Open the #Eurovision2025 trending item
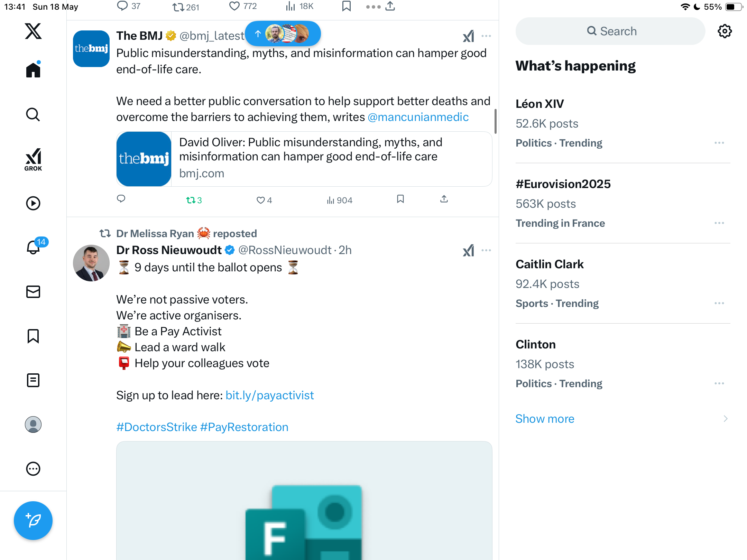 pyautogui.click(x=623, y=203)
